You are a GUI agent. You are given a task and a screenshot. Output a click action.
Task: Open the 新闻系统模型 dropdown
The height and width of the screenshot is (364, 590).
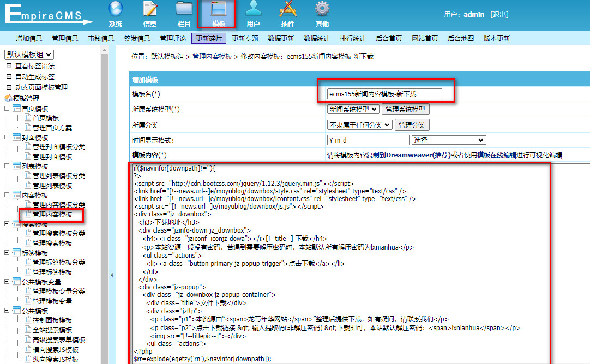[353, 109]
